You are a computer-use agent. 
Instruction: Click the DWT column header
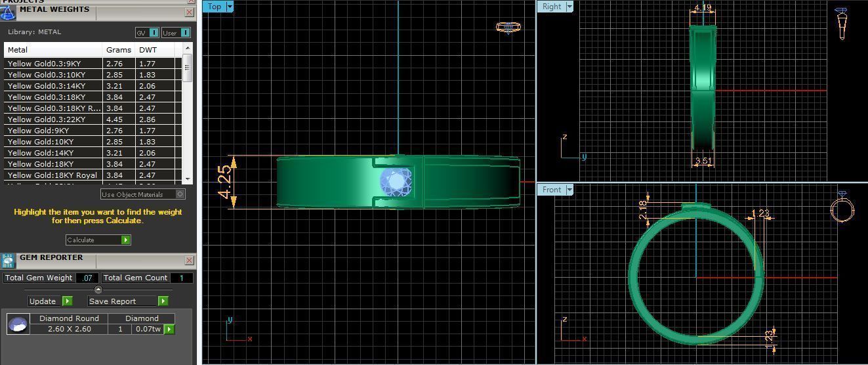[x=155, y=50]
